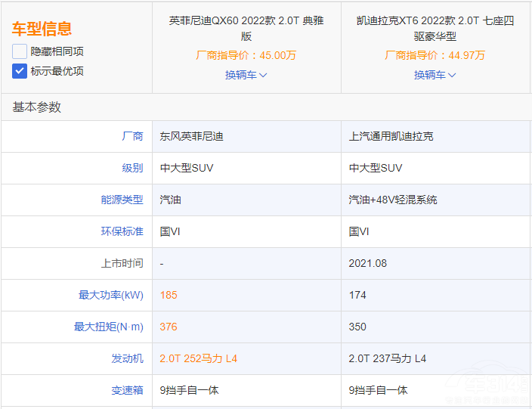This screenshot has height=409, width=532.
Task: Select the 英菲尼迪QX60 2022款 model title
Action: point(246,28)
